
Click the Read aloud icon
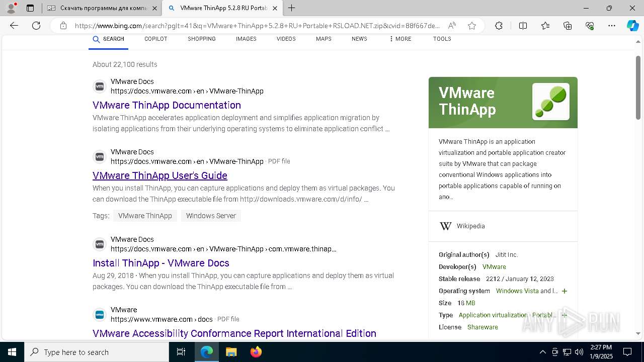point(452,26)
